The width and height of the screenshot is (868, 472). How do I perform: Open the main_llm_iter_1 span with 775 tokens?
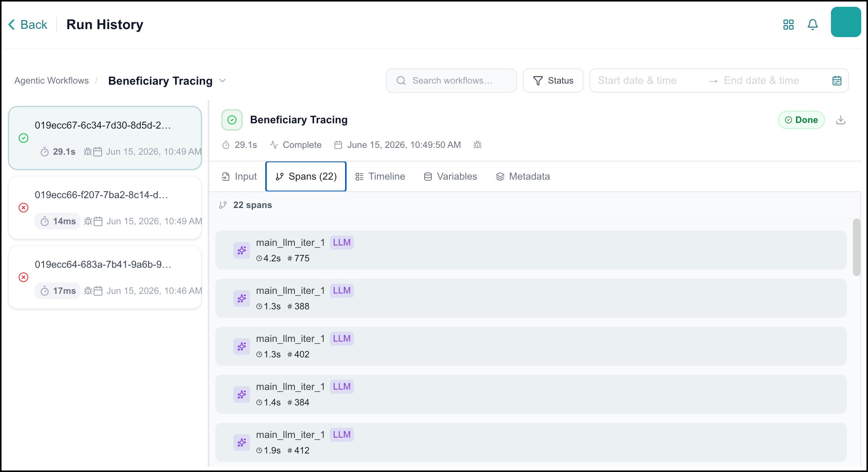click(531, 250)
